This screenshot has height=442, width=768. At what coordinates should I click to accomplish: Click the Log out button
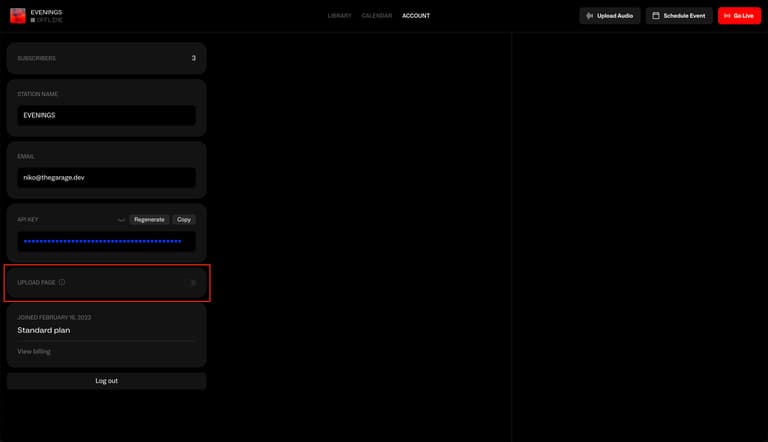[x=106, y=381]
